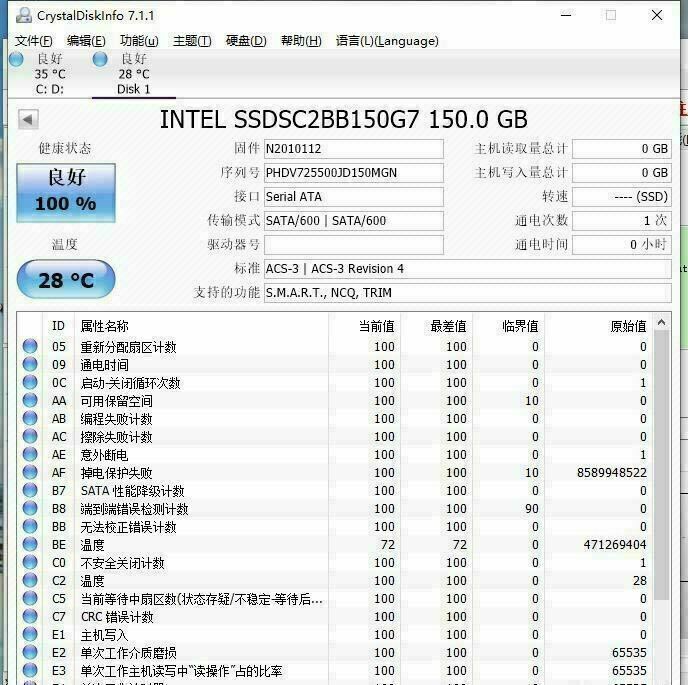Image resolution: width=688 pixels, height=685 pixels.
Task: Open the 主题(T) menu
Action: tap(192, 41)
